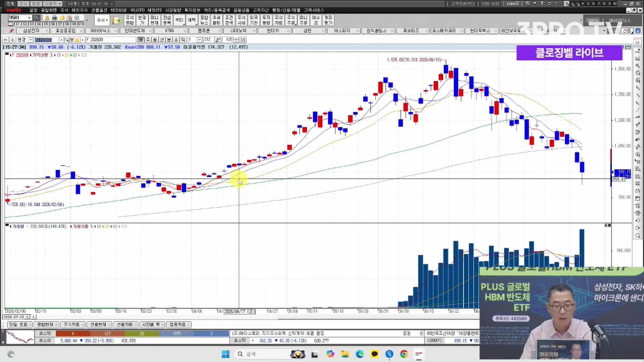Open the 2026-07-29 date dropdown below the chart
644x362 pixels.
(x=27, y=317)
